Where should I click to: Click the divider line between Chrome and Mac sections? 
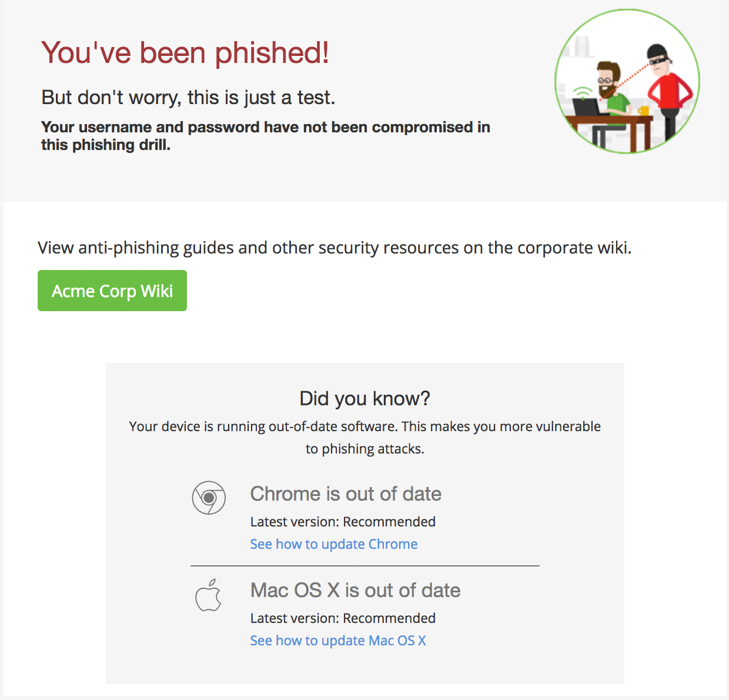point(364,565)
